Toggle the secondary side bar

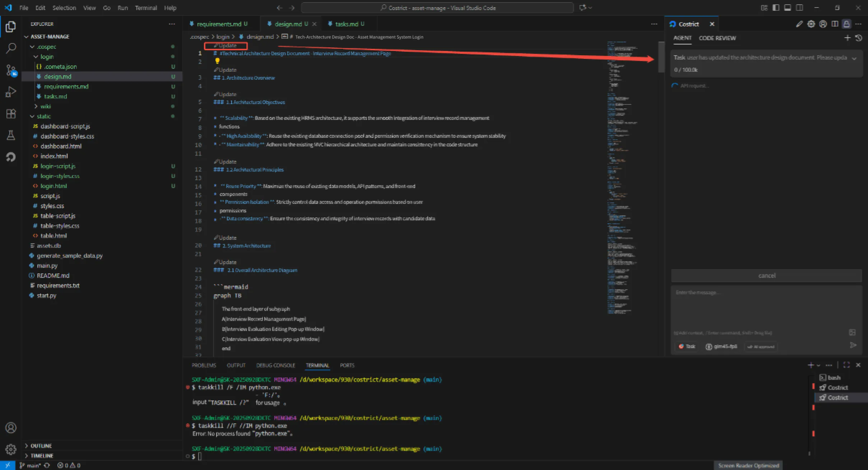[799, 8]
